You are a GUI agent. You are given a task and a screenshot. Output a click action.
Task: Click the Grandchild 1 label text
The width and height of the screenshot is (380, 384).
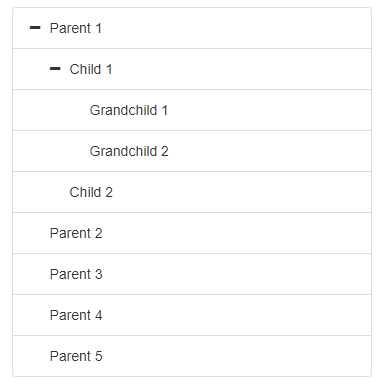(x=129, y=110)
